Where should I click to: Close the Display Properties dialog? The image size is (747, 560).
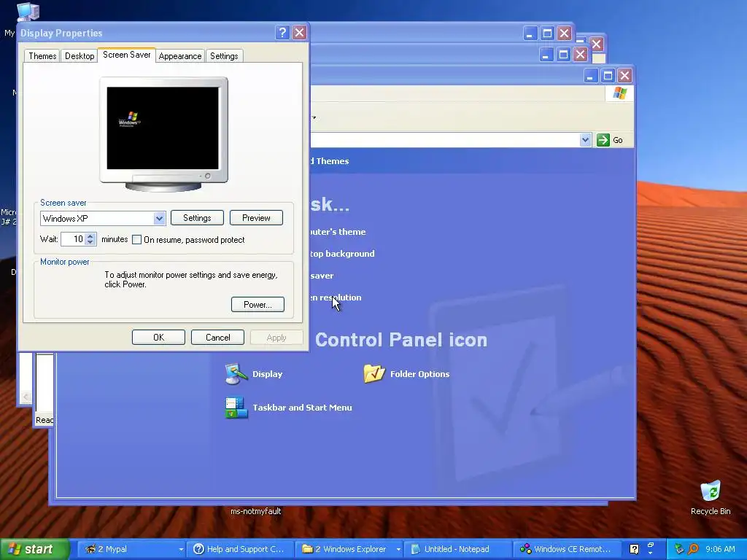tap(299, 32)
